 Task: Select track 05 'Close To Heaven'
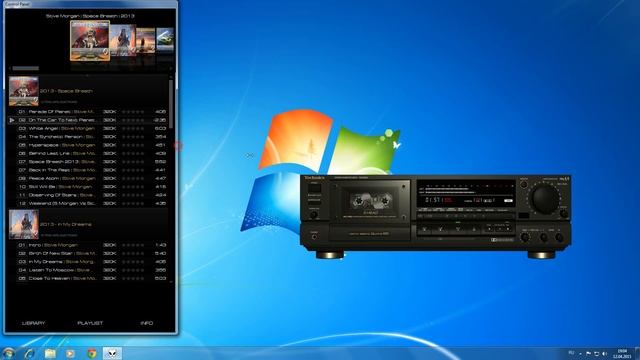click(x=88, y=278)
